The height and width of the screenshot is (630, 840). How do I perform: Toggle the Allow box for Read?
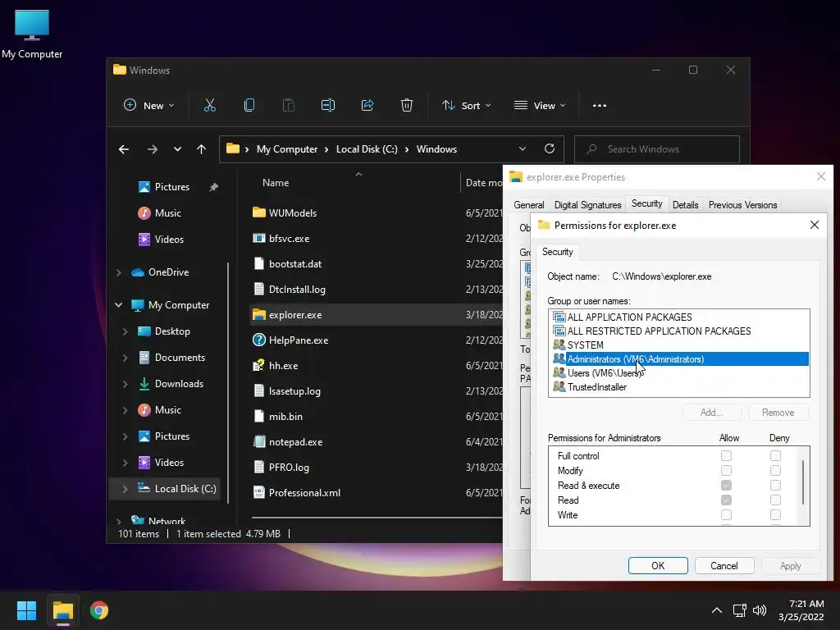tap(726, 500)
